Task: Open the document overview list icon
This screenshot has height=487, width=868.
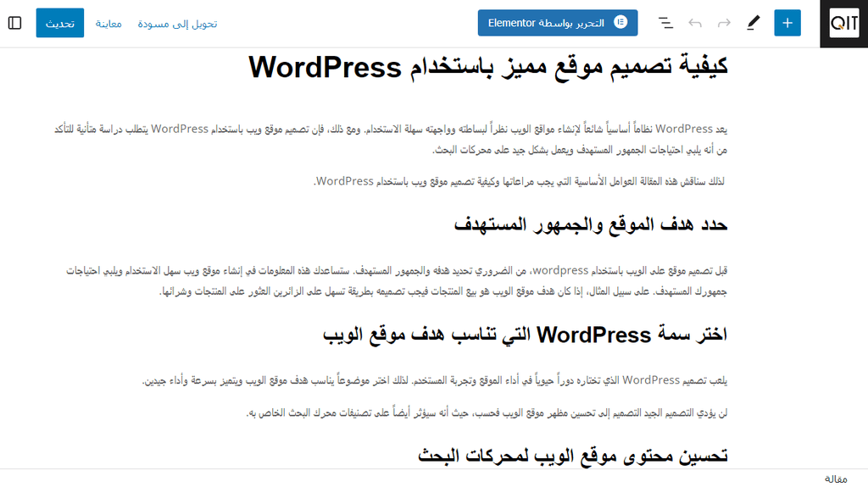Action: [665, 23]
